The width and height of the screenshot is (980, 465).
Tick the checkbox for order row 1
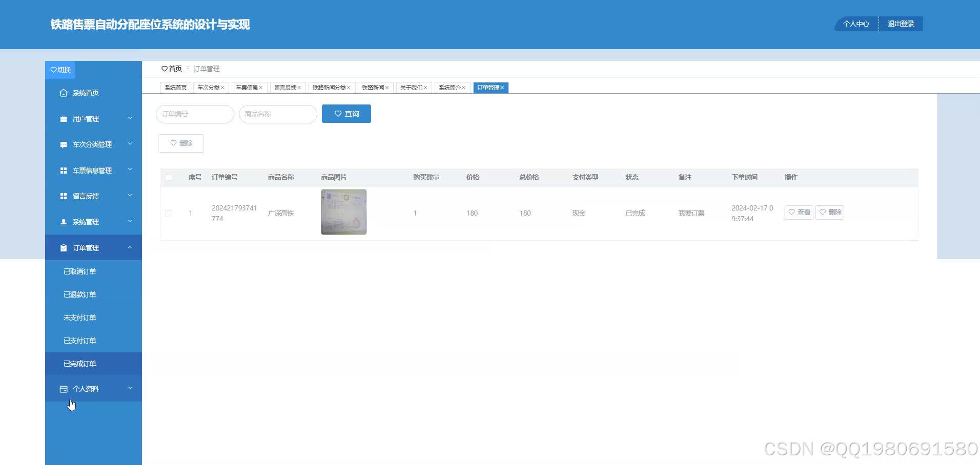[169, 214]
